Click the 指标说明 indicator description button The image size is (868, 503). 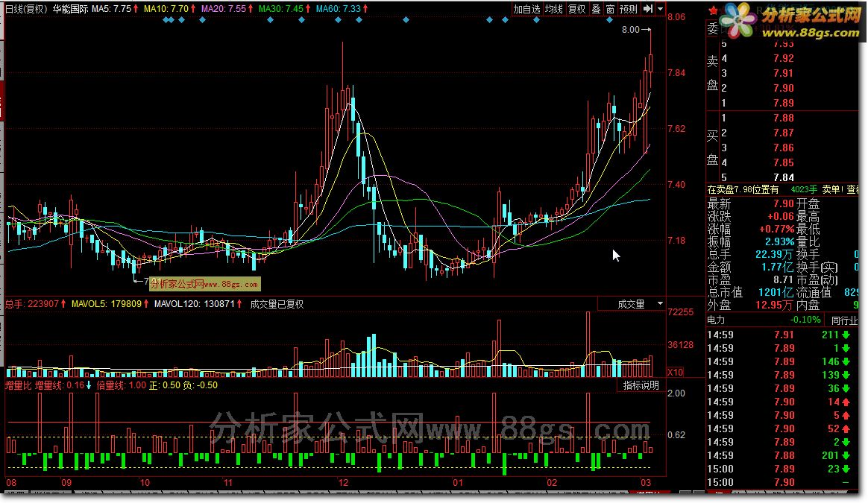641,385
